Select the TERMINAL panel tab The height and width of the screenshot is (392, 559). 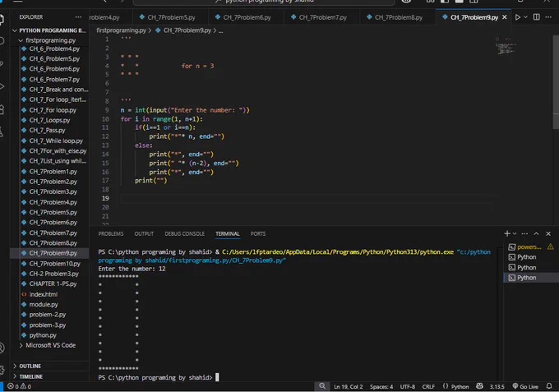point(228,233)
